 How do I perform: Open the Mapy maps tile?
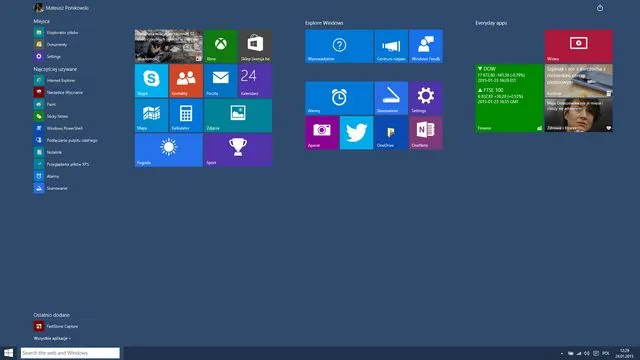pyautogui.click(x=151, y=116)
